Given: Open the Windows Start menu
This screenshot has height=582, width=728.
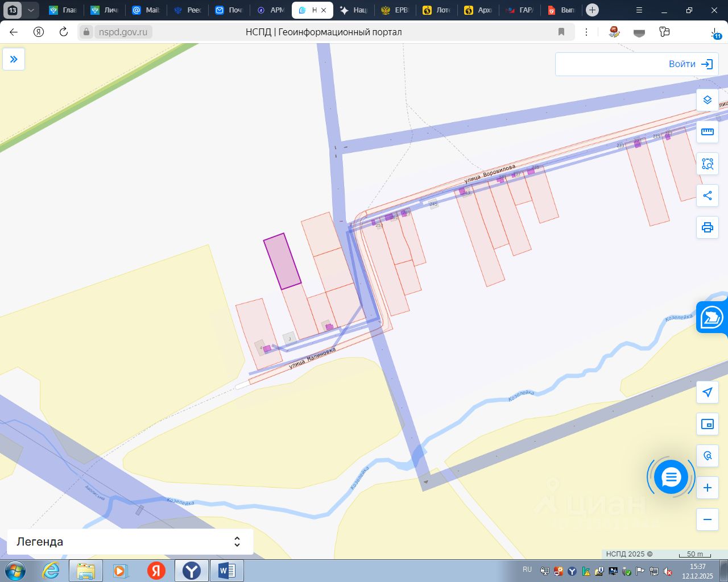Looking at the screenshot, I should click(x=15, y=571).
